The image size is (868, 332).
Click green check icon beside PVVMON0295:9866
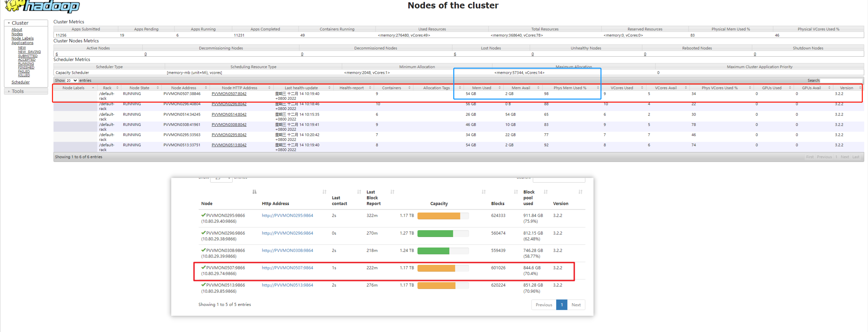(x=203, y=215)
